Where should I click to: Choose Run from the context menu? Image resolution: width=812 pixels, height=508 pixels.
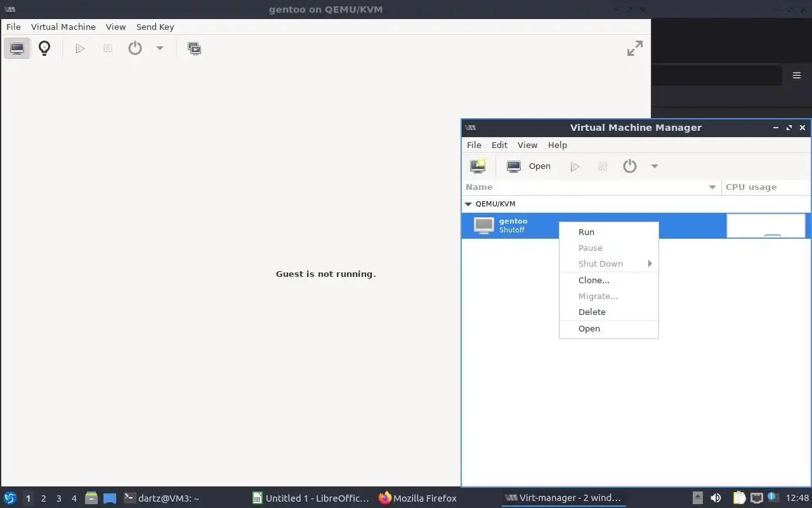pos(609,232)
